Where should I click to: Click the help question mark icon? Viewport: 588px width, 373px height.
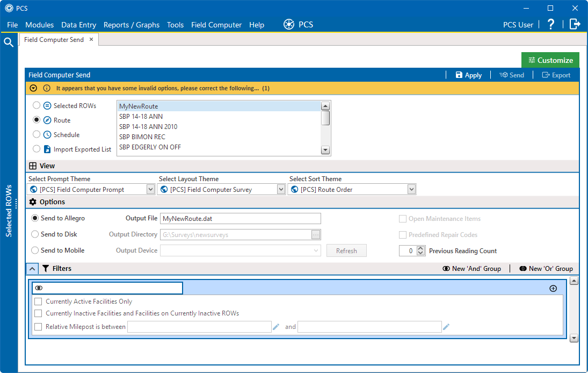coord(551,24)
